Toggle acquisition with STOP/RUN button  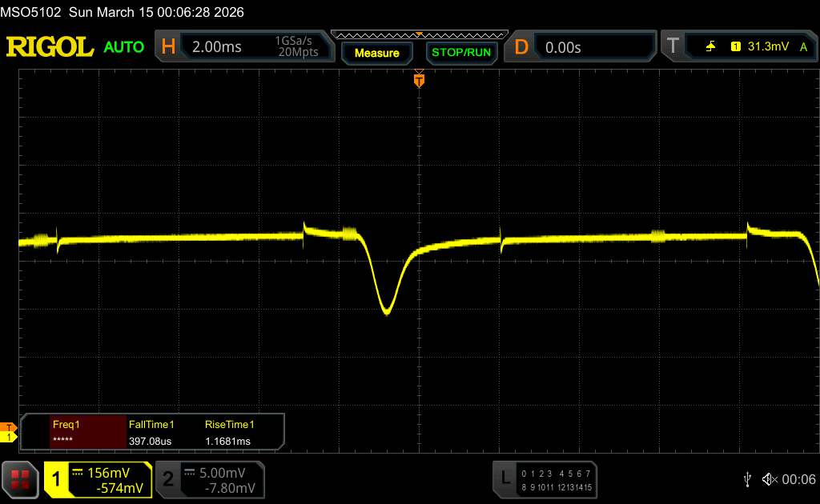(460, 53)
